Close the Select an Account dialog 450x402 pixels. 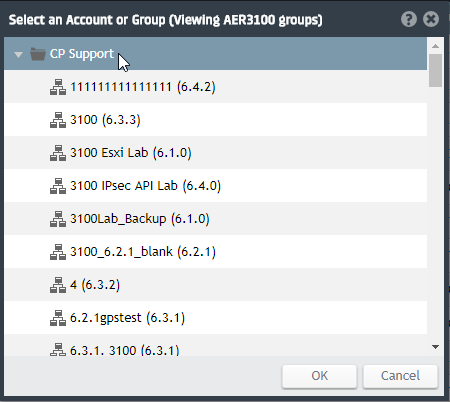pyautogui.click(x=431, y=19)
